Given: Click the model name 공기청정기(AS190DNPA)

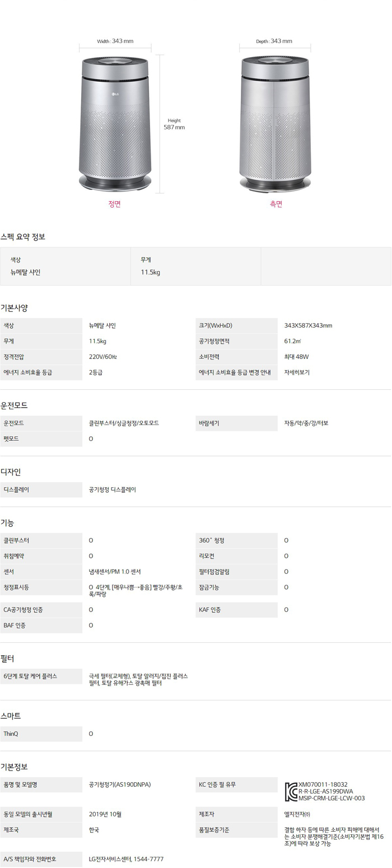Looking at the screenshot, I should (x=120, y=785).
